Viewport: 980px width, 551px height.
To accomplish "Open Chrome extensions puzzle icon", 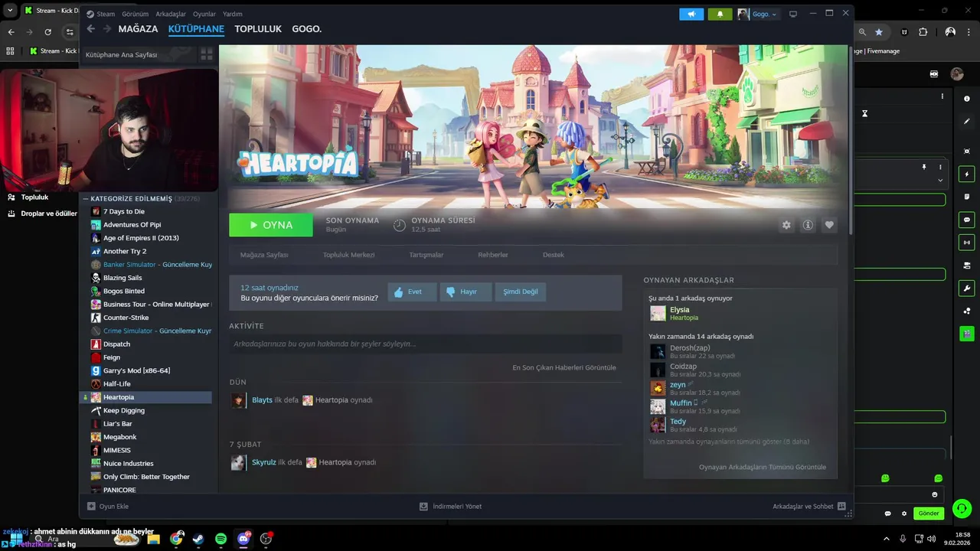I will tap(923, 32).
